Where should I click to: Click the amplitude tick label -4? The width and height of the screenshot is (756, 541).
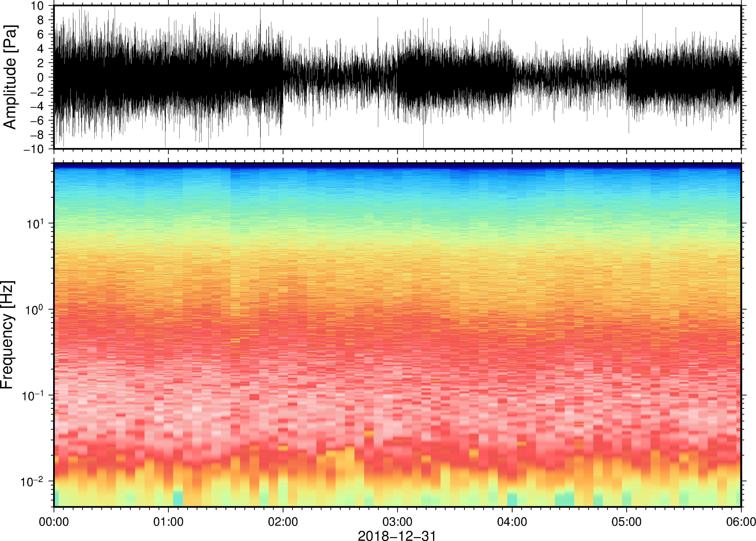(x=37, y=106)
